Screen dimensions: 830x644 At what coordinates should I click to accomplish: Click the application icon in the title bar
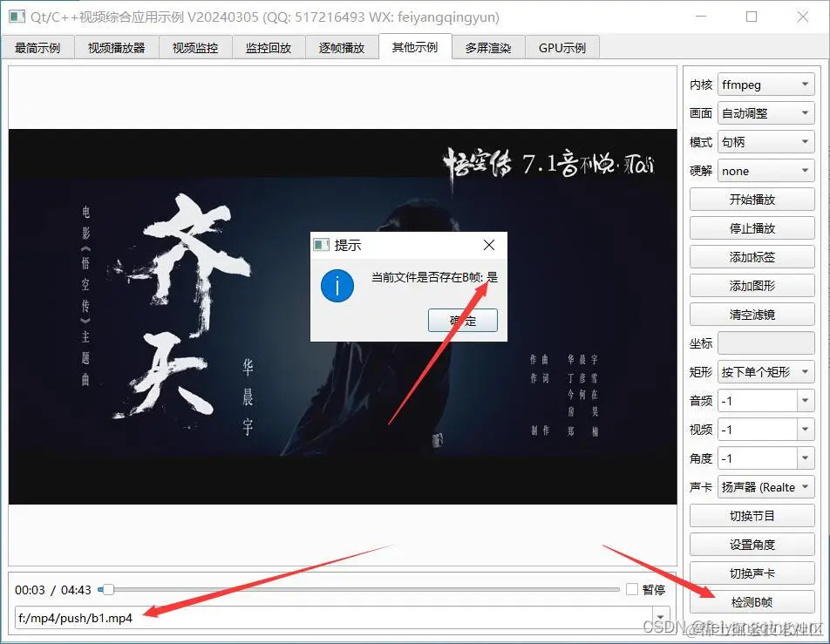[17, 17]
